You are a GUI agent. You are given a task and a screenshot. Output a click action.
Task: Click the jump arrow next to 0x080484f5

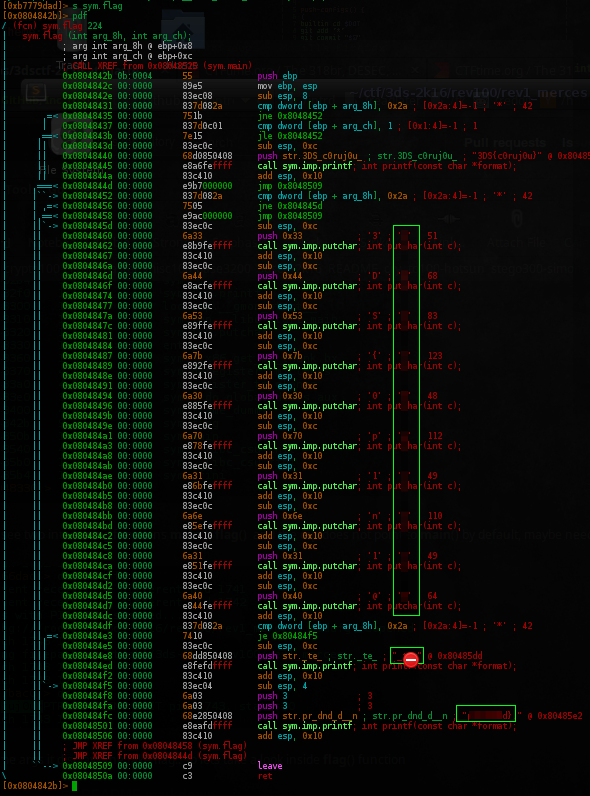coord(51,686)
